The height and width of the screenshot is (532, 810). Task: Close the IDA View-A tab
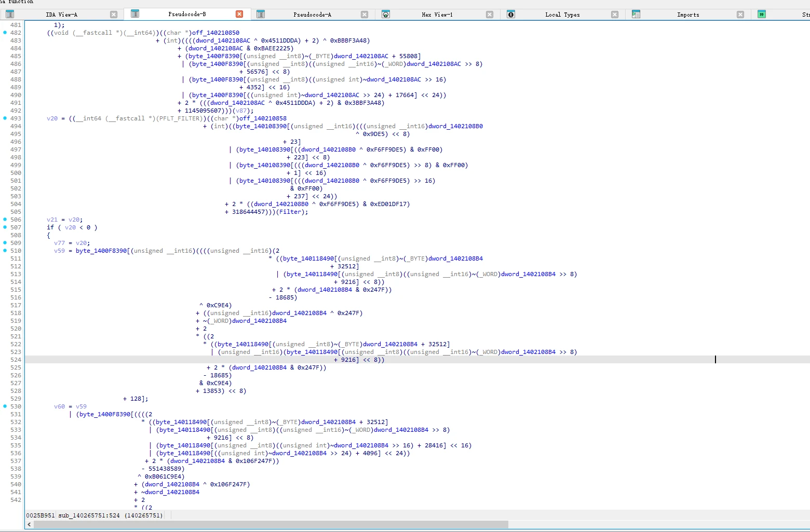[x=114, y=15]
